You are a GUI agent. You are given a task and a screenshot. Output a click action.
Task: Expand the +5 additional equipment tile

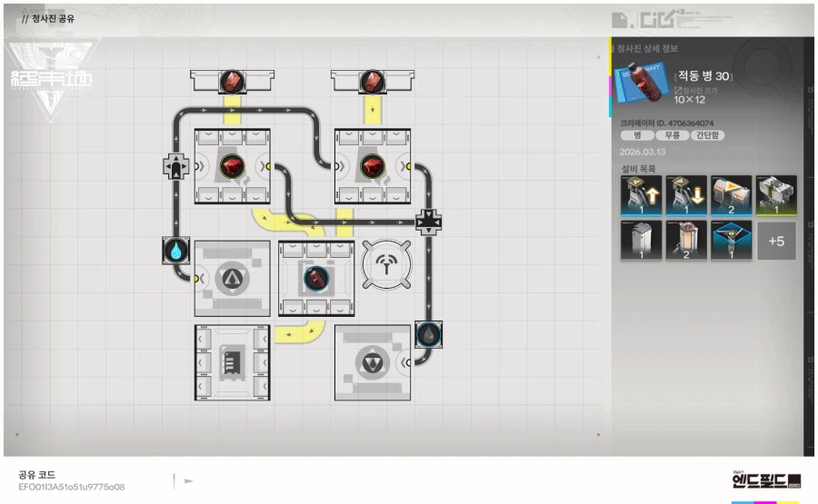(775, 242)
